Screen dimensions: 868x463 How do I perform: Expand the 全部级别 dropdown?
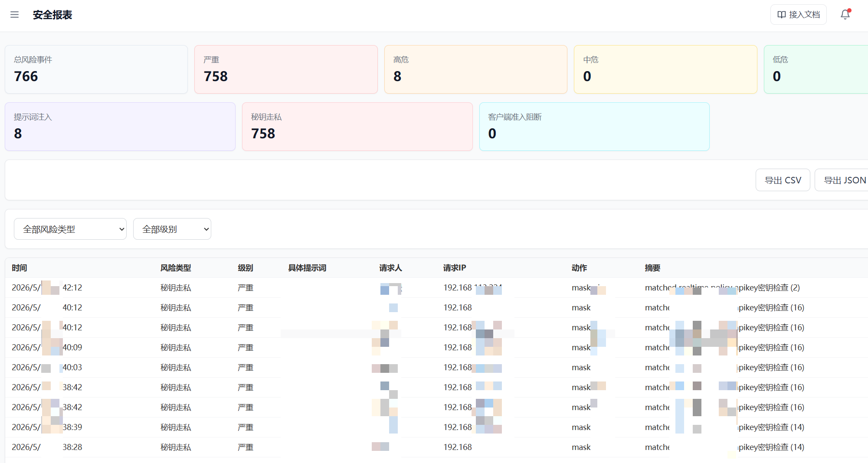172,229
